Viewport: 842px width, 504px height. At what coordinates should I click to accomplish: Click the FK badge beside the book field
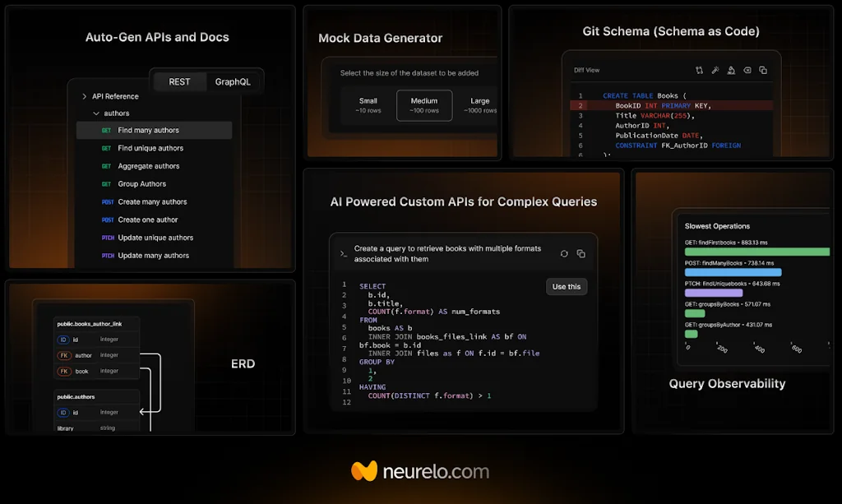[x=64, y=371]
